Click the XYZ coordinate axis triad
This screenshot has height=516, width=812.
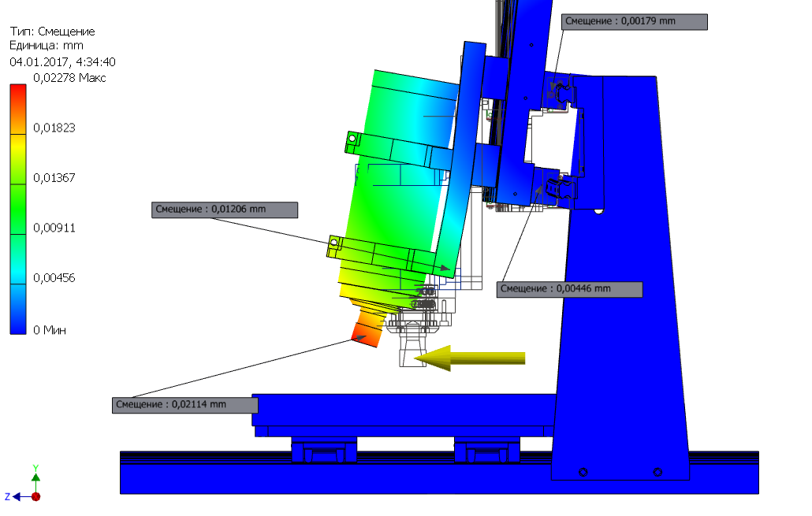tap(24, 484)
